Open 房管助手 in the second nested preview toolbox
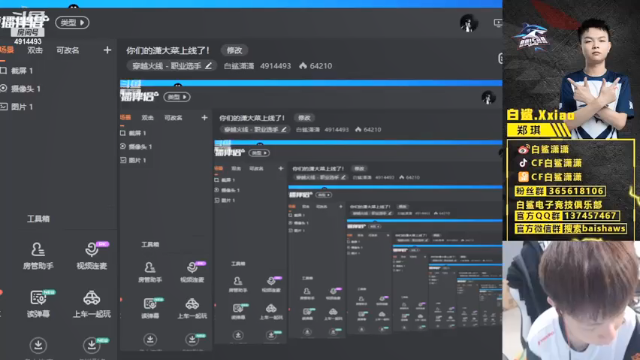Image resolution: width=640 pixels, height=360 pixels. 238,284
